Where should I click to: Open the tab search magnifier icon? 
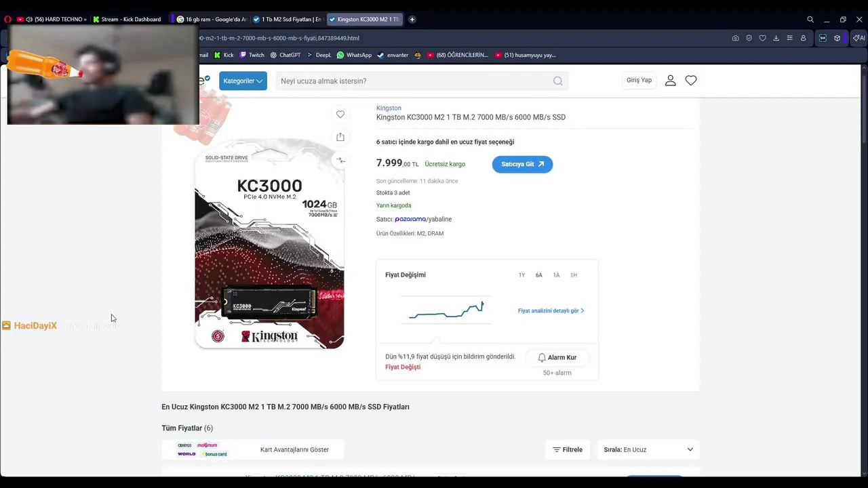coord(810,20)
